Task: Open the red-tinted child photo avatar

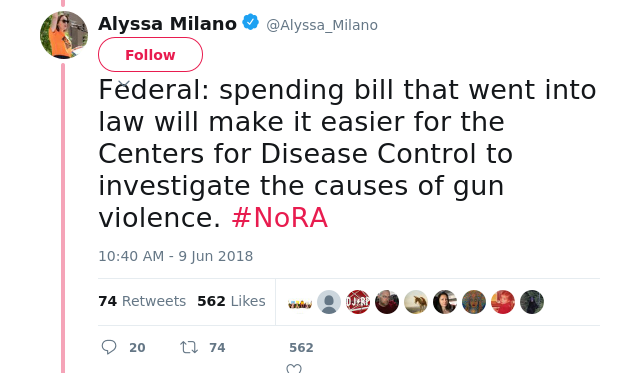Action: coord(503,302)
